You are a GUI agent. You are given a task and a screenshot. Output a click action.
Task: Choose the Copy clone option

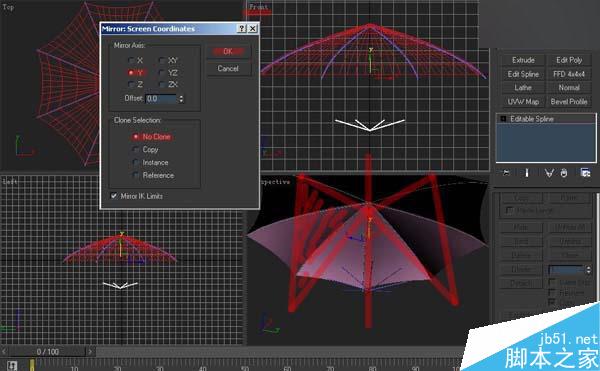pyautogui.click(x=135, y=149)
